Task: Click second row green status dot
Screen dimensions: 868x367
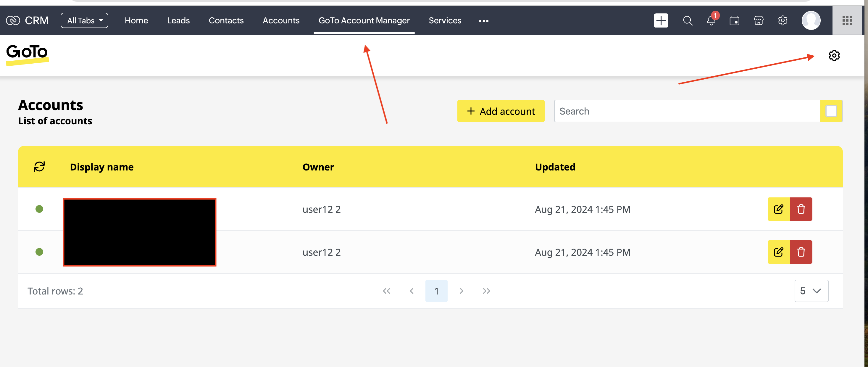Action: tap(39, 252)
